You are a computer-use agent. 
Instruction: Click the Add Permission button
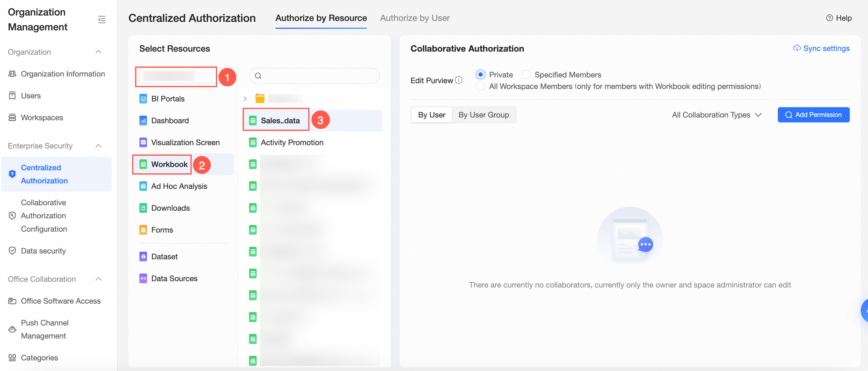click(813, 115)
